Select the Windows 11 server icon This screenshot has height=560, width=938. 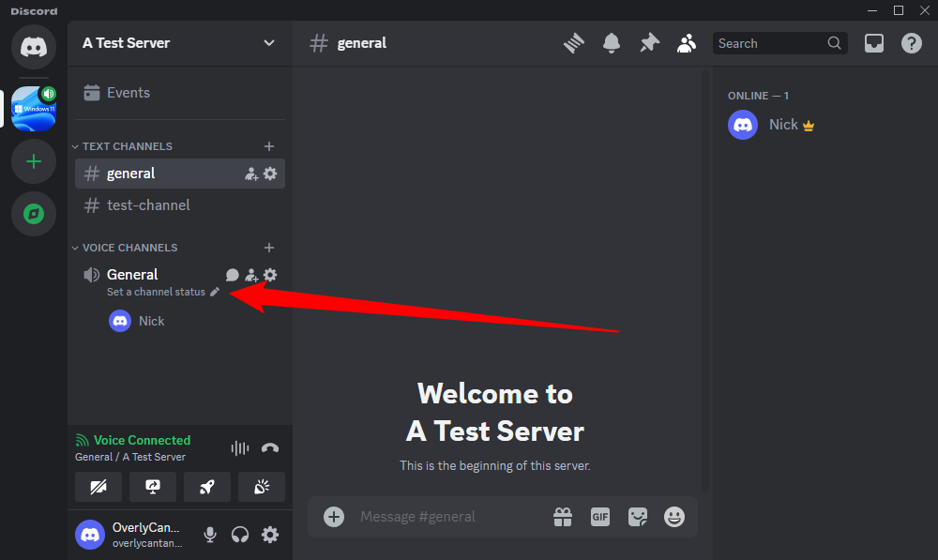[x=34, y=108]
